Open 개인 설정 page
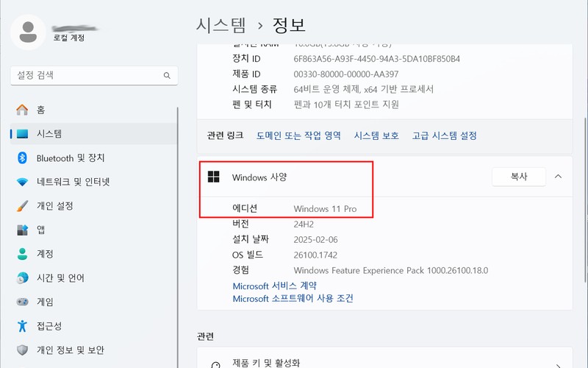Viewport: 588px width, 368px height. [93, 206]
